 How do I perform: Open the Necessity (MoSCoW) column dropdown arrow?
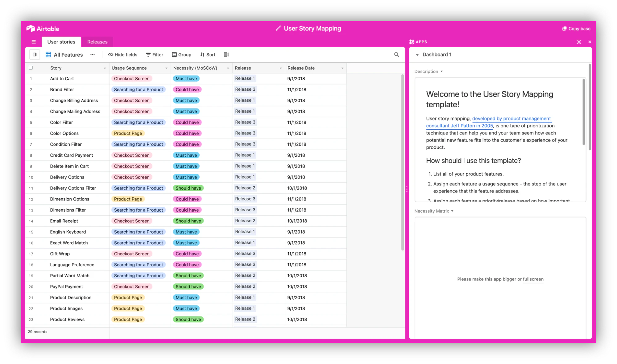pyautogui.click(x=228, y=68)
